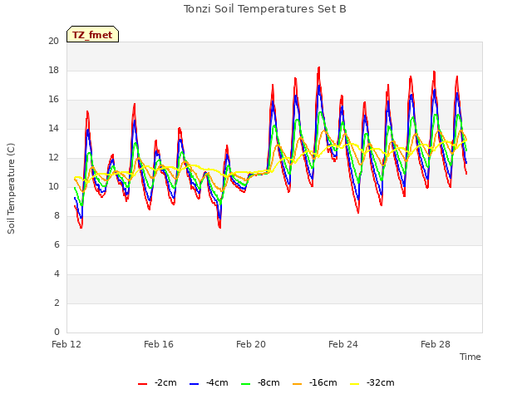This screenshot has width=532, height=399.
Task: Click the green -8cm legend swatch
Action: tap(246, 384)
